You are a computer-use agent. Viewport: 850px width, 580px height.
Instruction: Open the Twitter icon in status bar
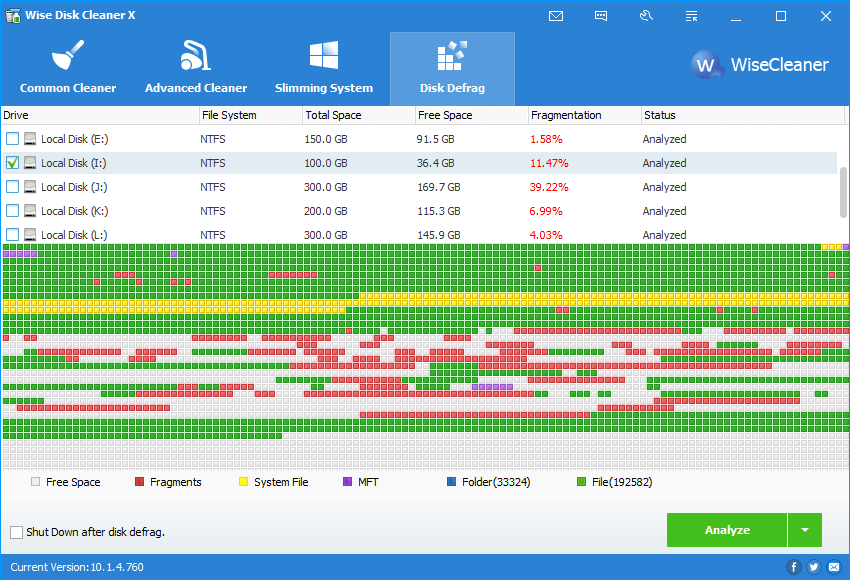[814, 567]
